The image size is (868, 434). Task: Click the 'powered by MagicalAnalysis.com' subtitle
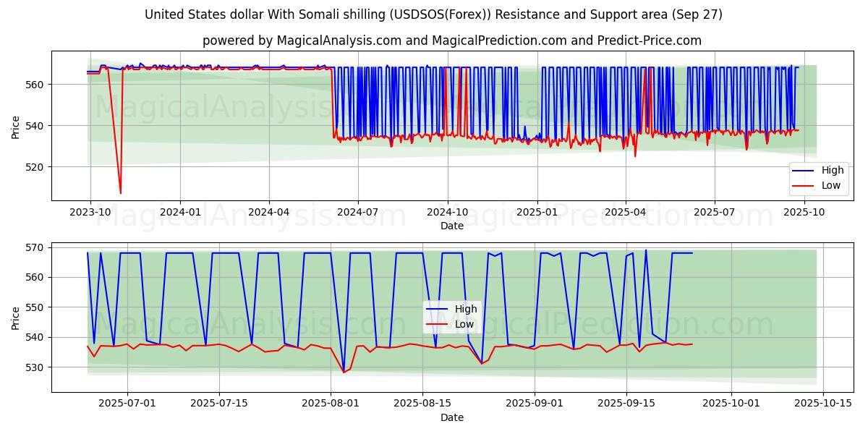pyautogui.click(x=452, y=41)
